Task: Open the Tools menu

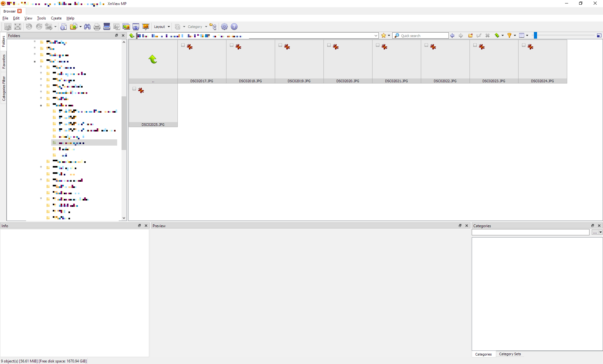Action: coord(41,18)
